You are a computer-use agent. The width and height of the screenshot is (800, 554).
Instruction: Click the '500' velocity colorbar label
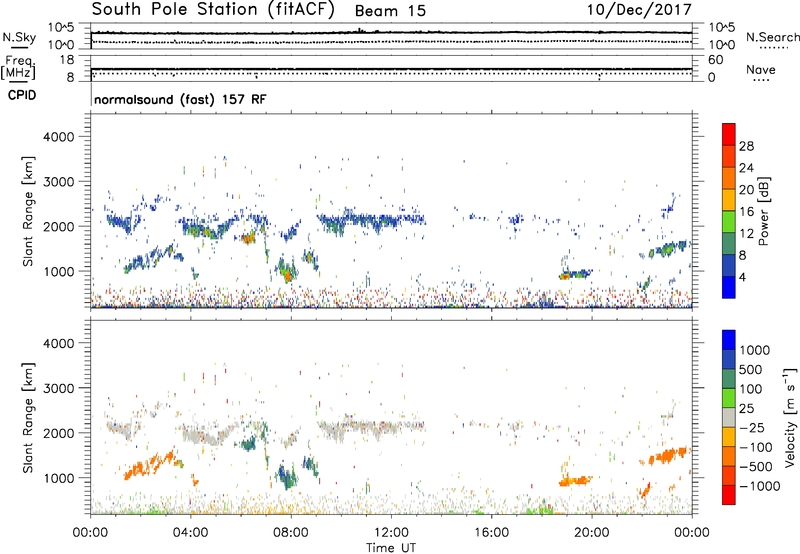[749, 370]
